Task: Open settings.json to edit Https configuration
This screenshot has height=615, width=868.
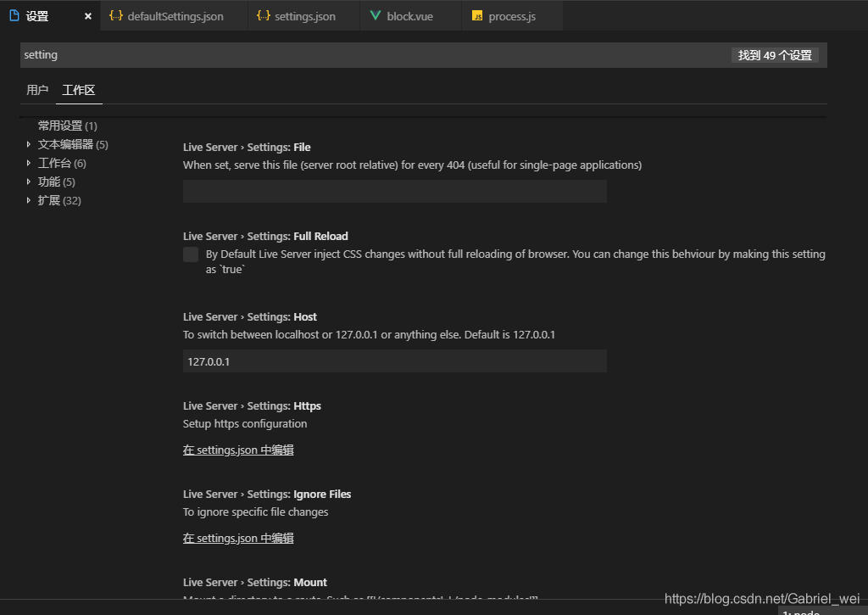Action: tap(237, 450)
